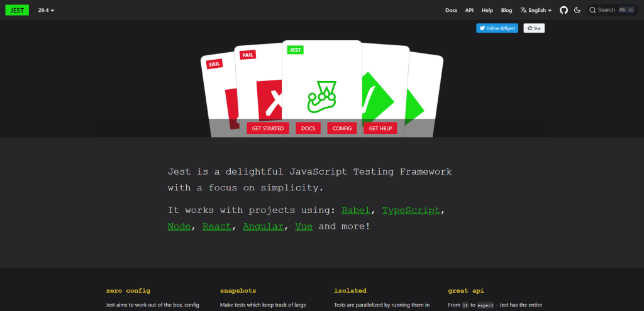644x311 pixels.
Task: Click the 'isolated' heading
Action: 350,290
